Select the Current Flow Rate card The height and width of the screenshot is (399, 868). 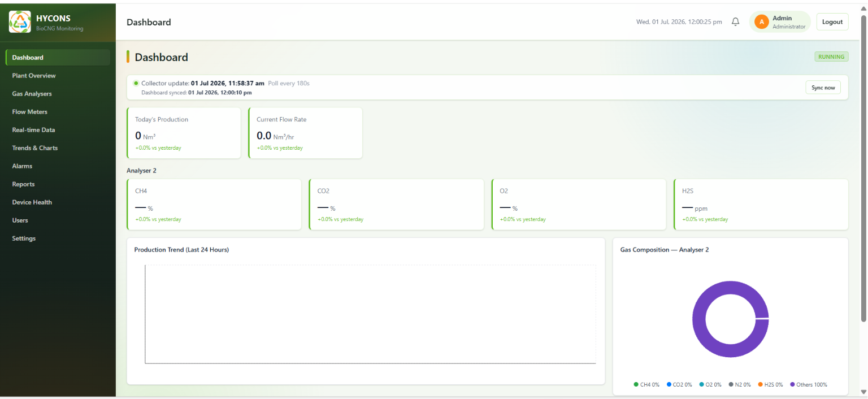click(305, 133)
